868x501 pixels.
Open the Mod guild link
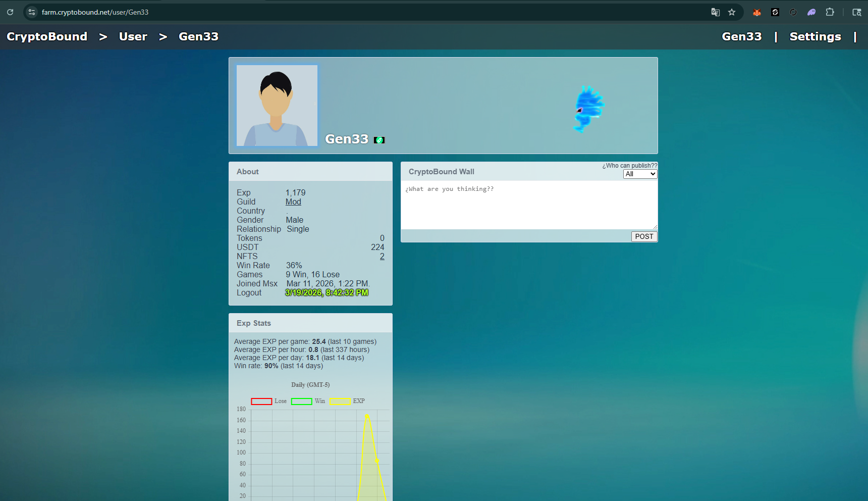click(293, 202)
